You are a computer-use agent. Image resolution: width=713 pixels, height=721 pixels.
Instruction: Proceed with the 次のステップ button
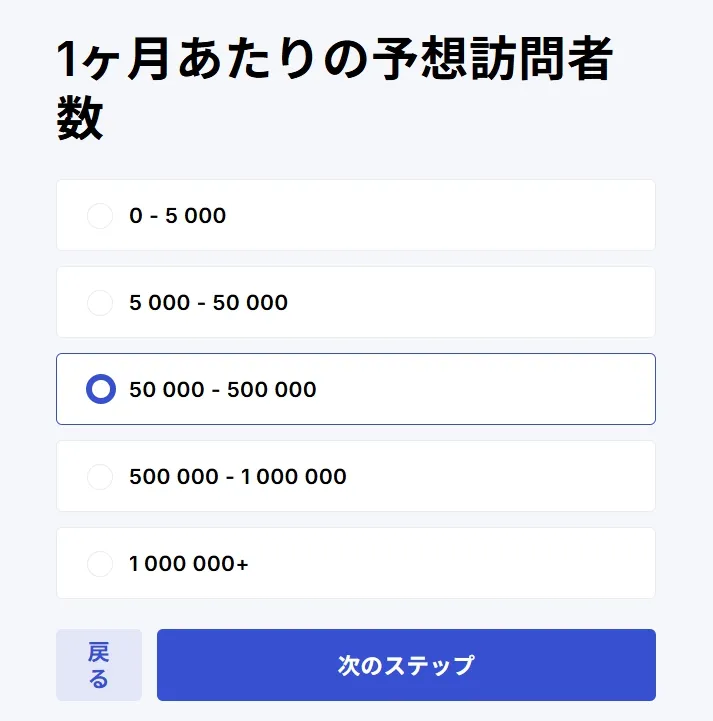point(406,665)
